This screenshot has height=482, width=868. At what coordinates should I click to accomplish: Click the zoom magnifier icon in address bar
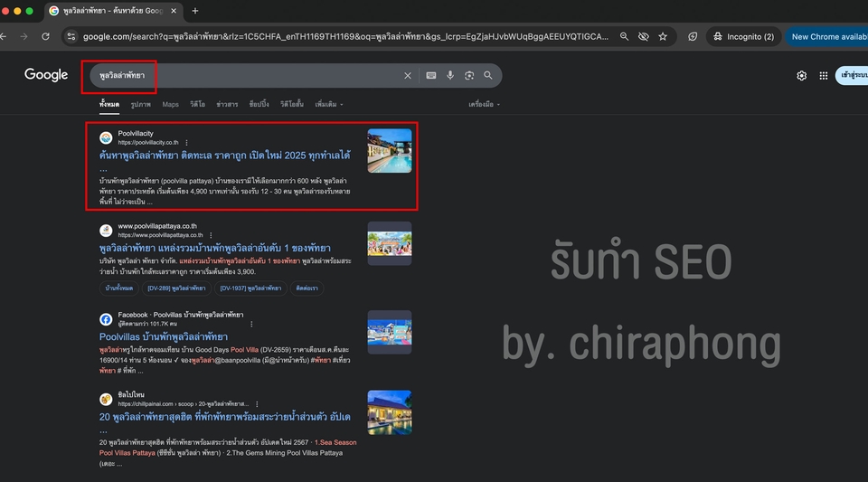click(624, 36)
